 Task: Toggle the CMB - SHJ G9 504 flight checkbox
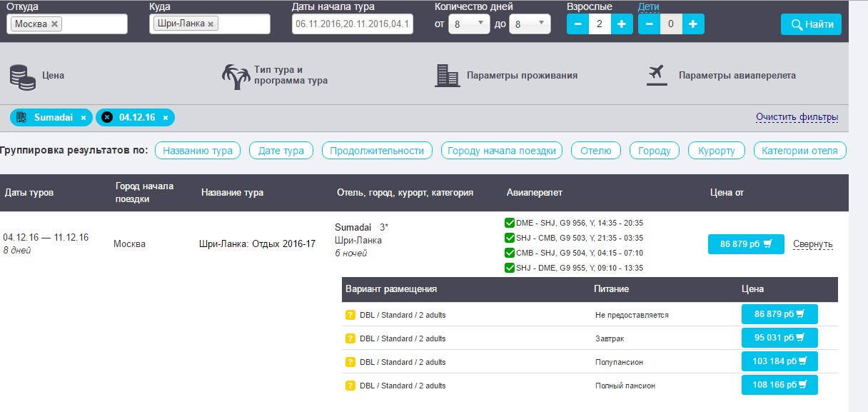click(510, 253)
